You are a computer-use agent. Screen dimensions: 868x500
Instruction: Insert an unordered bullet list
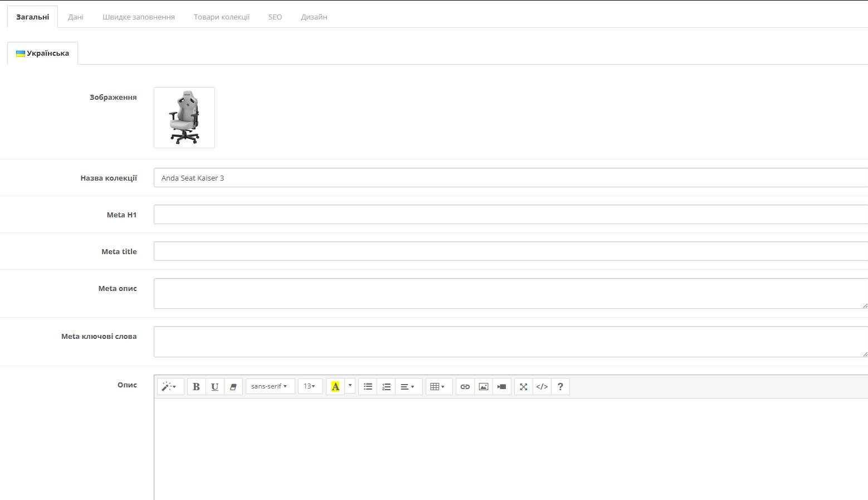(x=368, y=387)
